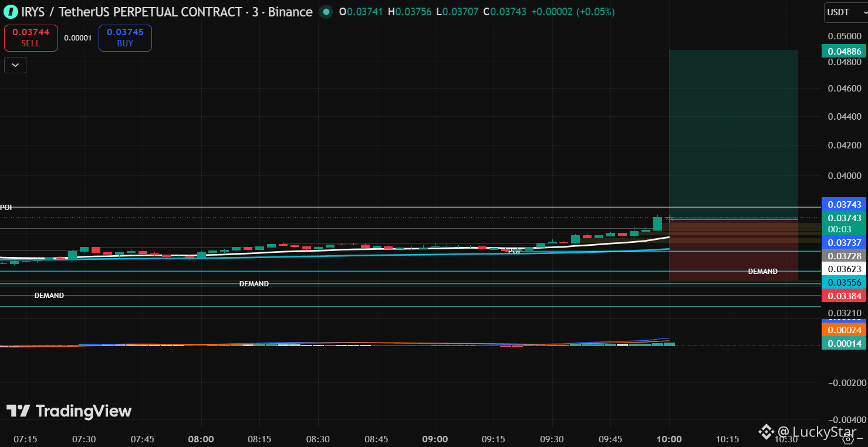Collapse the legend with the chevron button
Screen dimensions: 868x447
point(15,65)
